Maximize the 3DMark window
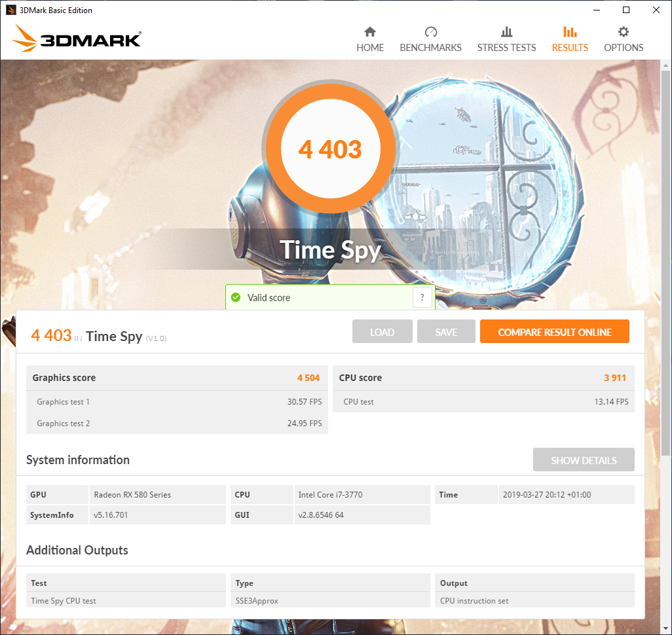Image resolution: width=672 pixels, height=635 pixels. tap(626, 10)
